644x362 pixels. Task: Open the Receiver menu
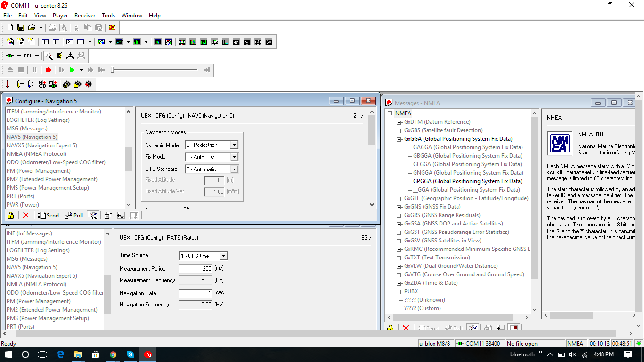tap(85, 15)
